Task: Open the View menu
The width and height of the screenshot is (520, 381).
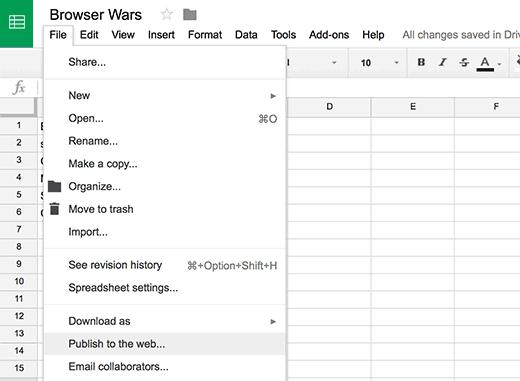Action: point(123,35)
